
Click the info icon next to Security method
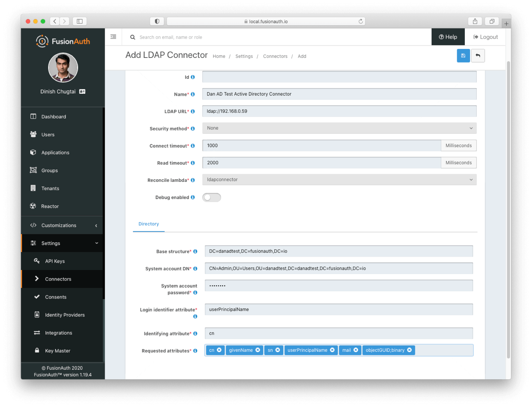(193, 129)
